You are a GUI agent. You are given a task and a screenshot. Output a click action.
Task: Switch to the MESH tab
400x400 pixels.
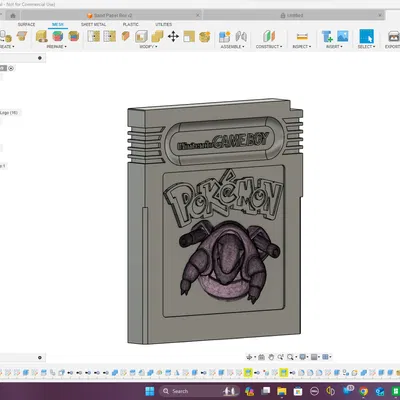coord(58,25)
